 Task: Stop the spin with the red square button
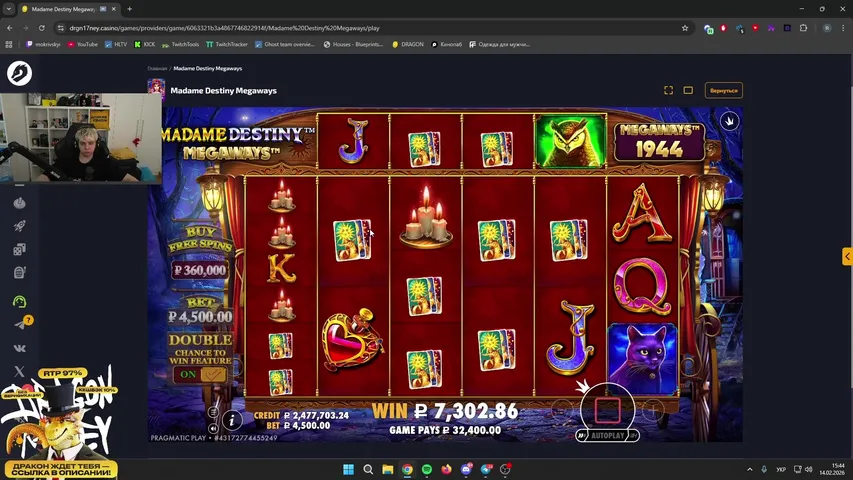[607, 410]
